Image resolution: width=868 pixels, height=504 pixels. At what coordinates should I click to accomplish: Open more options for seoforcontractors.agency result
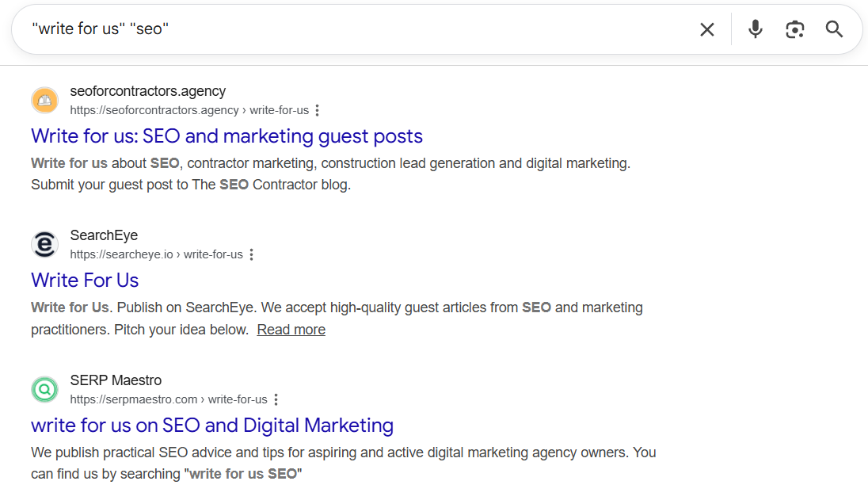tap(318, 110)
